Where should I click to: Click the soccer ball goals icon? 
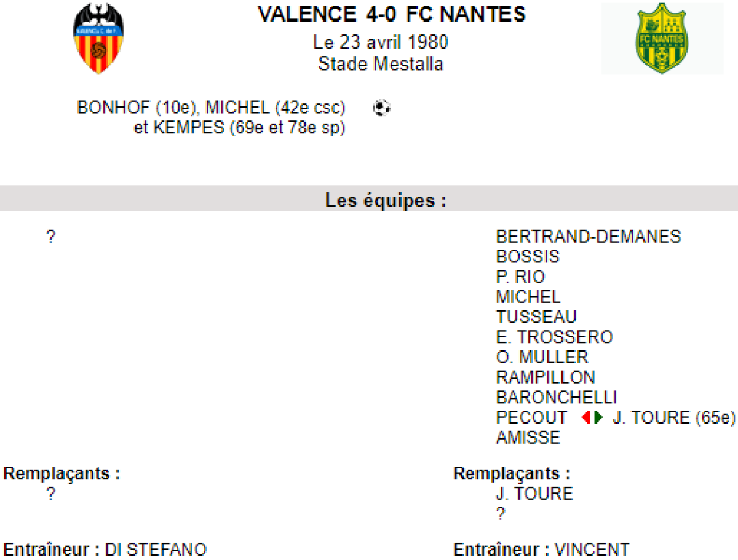point(382,108)
